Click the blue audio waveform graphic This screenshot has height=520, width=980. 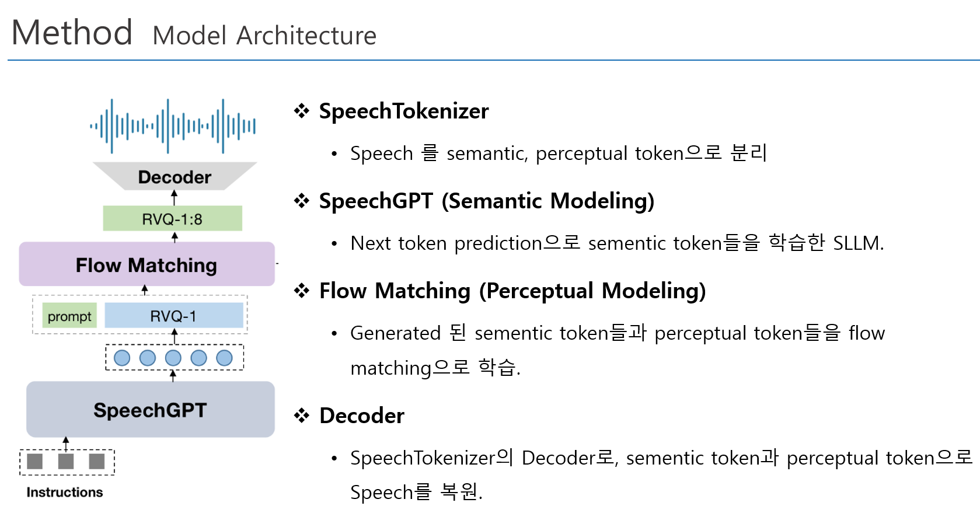point(173,126)
